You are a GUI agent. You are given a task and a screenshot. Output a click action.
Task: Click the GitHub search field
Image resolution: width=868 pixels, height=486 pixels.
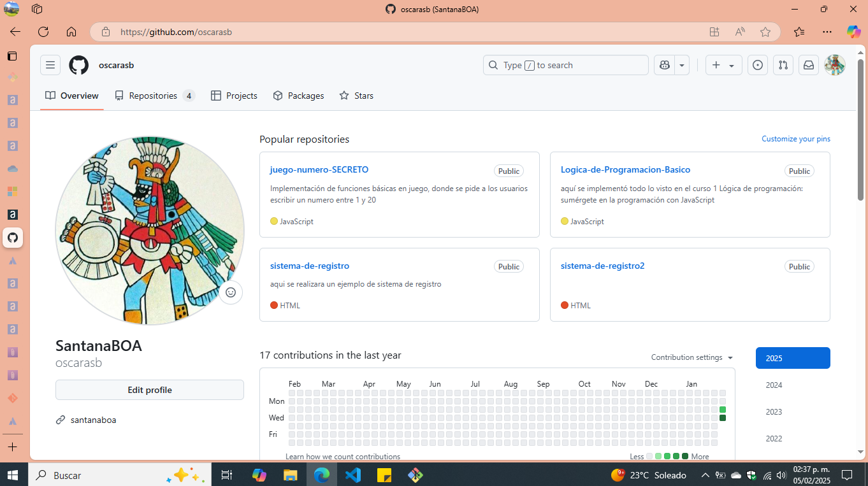pos(566,65)
